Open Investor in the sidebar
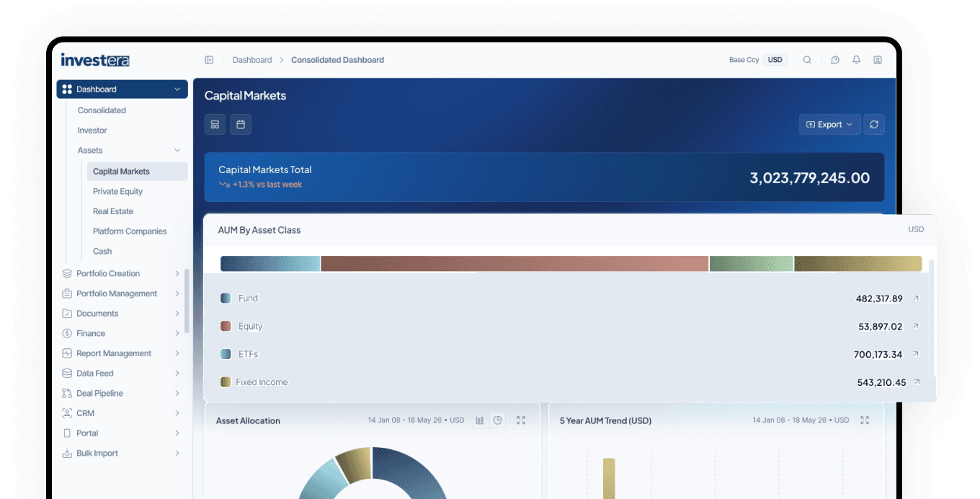This screenshot has width=980, height=499. click(92, 131)
